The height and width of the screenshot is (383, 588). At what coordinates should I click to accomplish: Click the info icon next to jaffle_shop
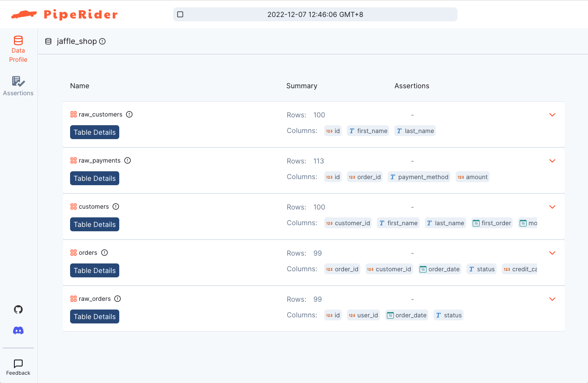[x=102, y=41]
